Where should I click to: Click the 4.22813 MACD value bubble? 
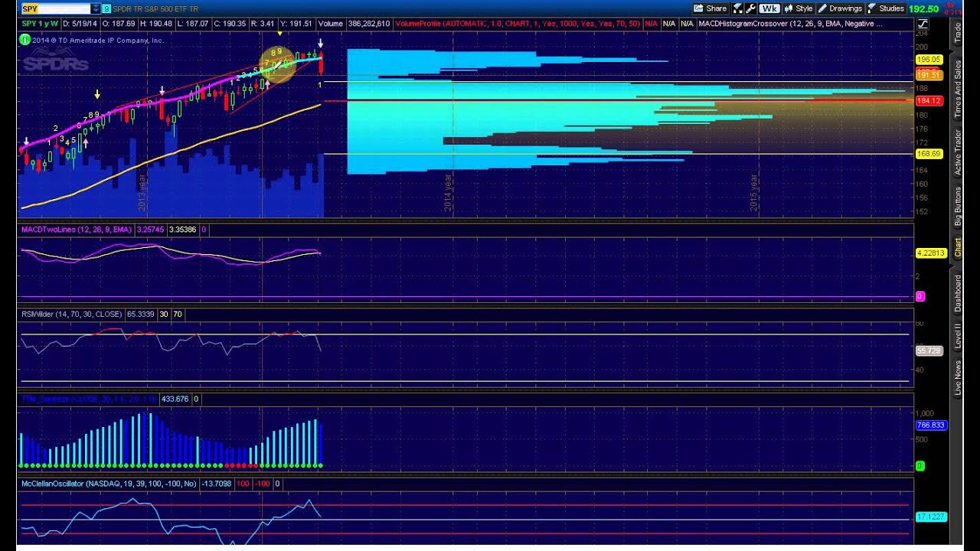tap(931, 253)
